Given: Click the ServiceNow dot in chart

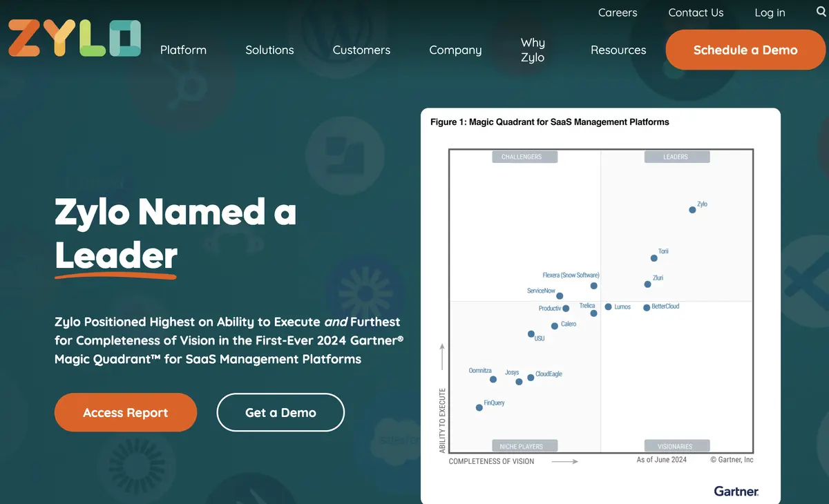Looking at the screenshot, I should (x=560, y=296).
